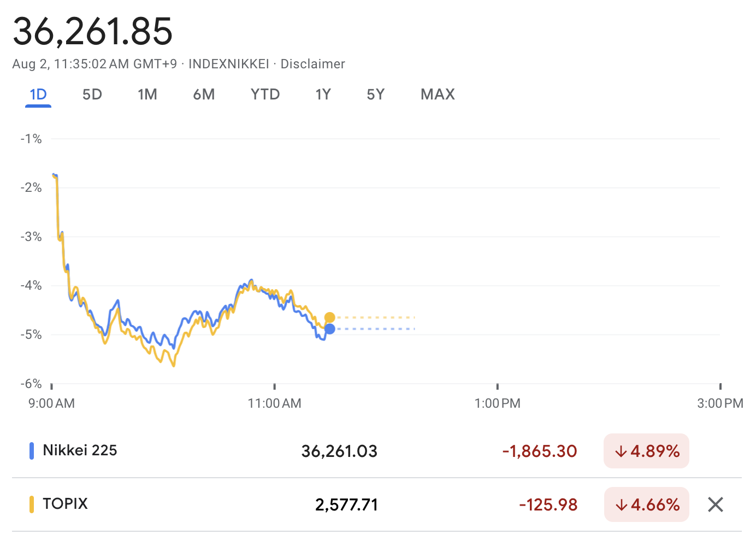This screenshot has height=540, width=756.
Task: Click the 11:00 AM axis tick marker
Action: 274,387
